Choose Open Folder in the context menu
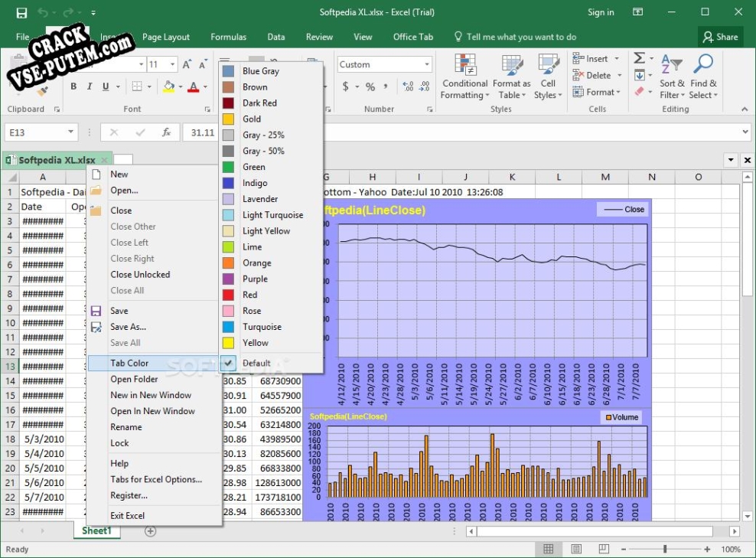The height and width of the screenshot is (558, 756). click(x=134, y=379)
